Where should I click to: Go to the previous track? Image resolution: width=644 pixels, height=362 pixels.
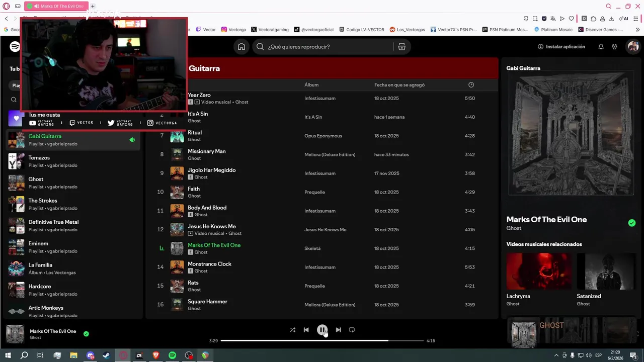tap(306, 330)
